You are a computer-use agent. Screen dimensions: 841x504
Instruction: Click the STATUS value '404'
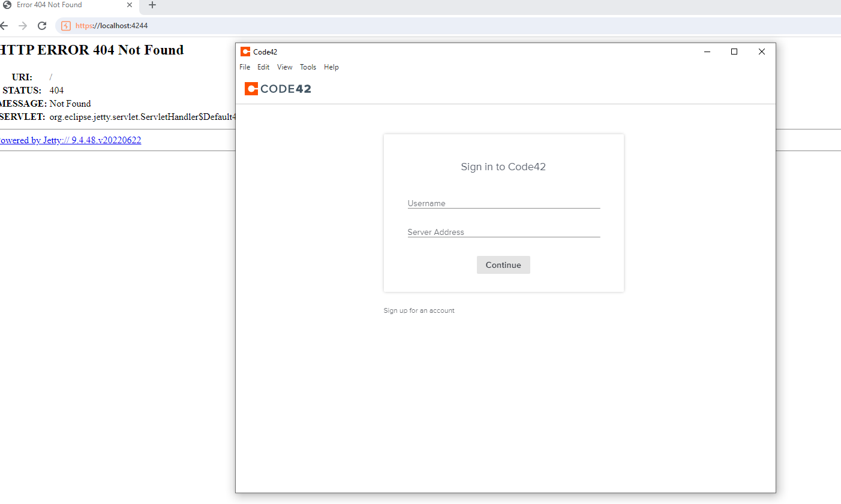(56, 90)
